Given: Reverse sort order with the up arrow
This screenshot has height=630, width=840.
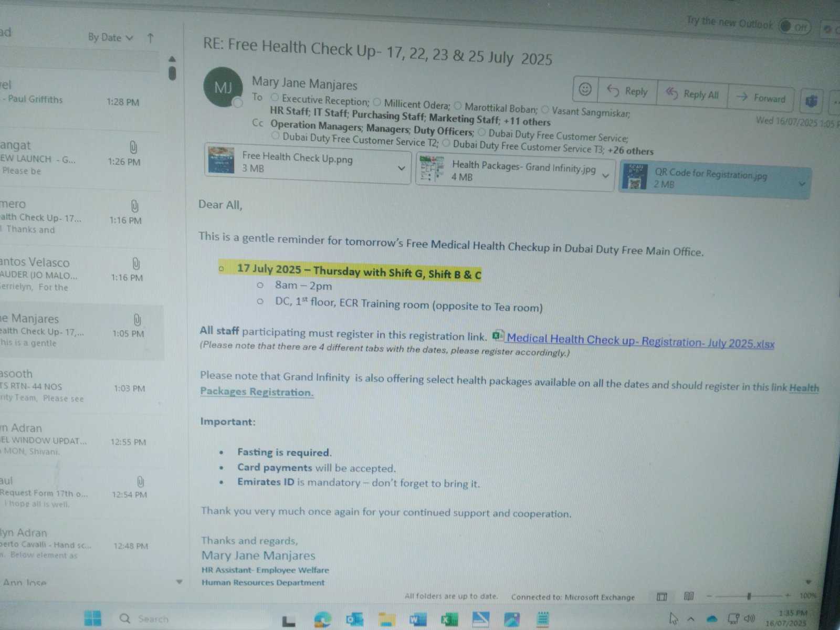Looking at the screenshot, I should (151, 38).
